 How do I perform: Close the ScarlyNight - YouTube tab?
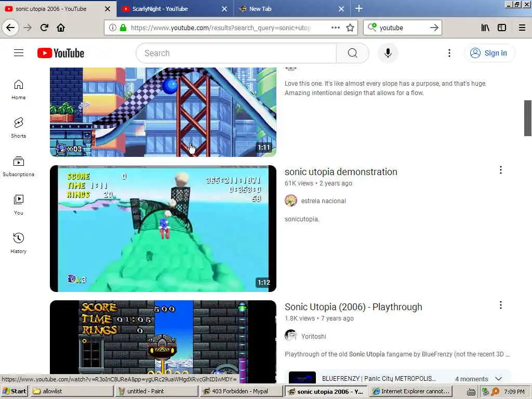point(224,9)
